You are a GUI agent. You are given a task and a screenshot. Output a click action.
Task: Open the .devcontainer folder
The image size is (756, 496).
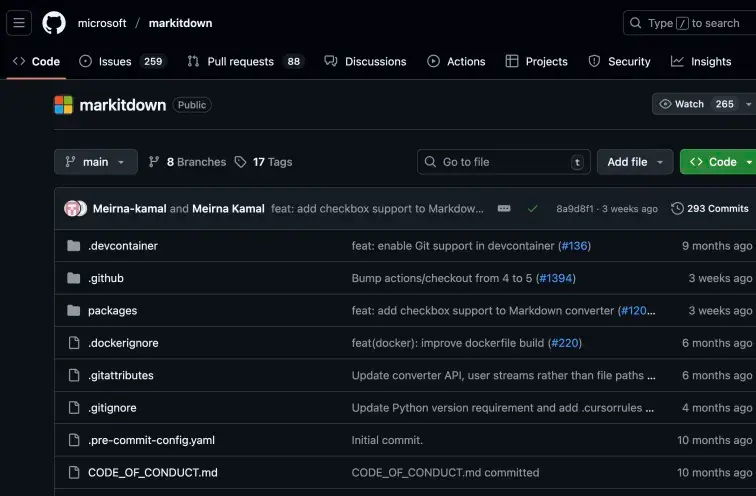click(122, 246)
